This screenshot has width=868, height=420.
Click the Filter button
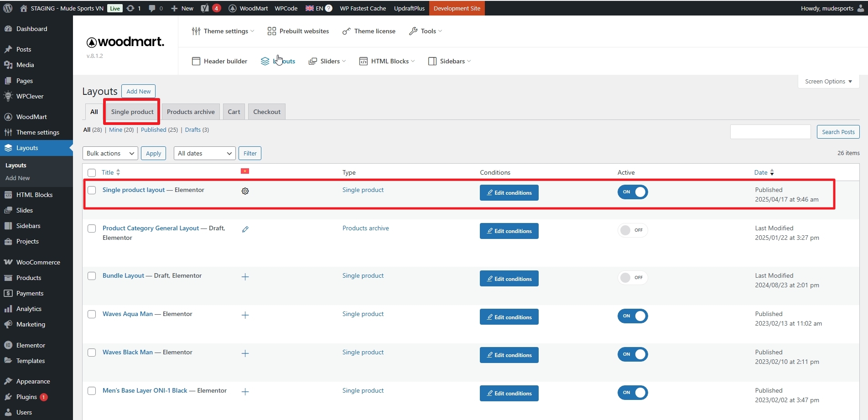tap(250, 153)
